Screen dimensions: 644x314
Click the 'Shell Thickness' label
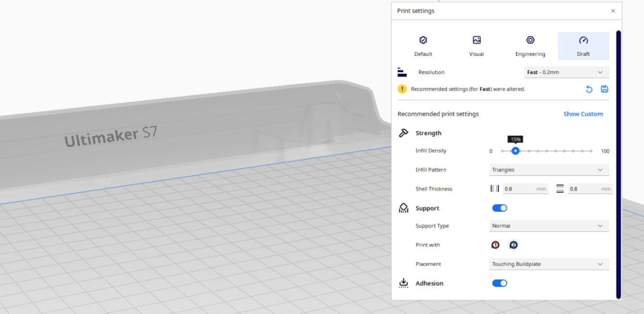[434, 189]
